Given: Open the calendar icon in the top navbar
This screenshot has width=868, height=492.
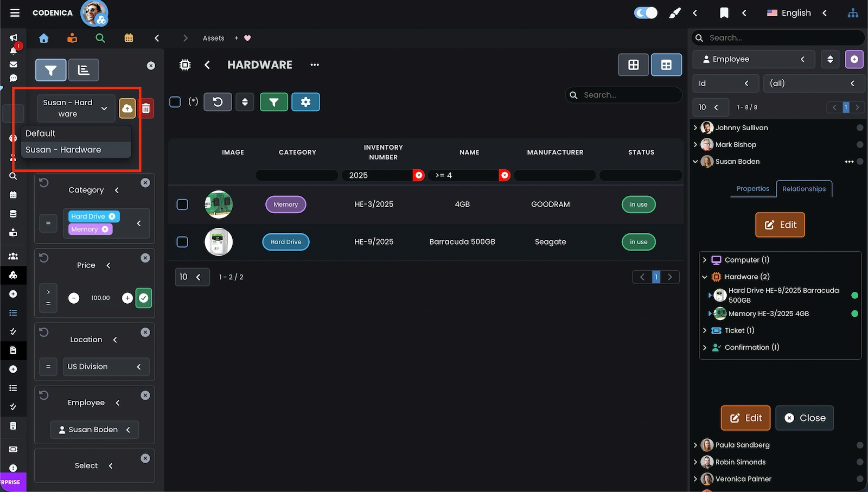Looking at the screenshot, I should [x=129, y=38].
